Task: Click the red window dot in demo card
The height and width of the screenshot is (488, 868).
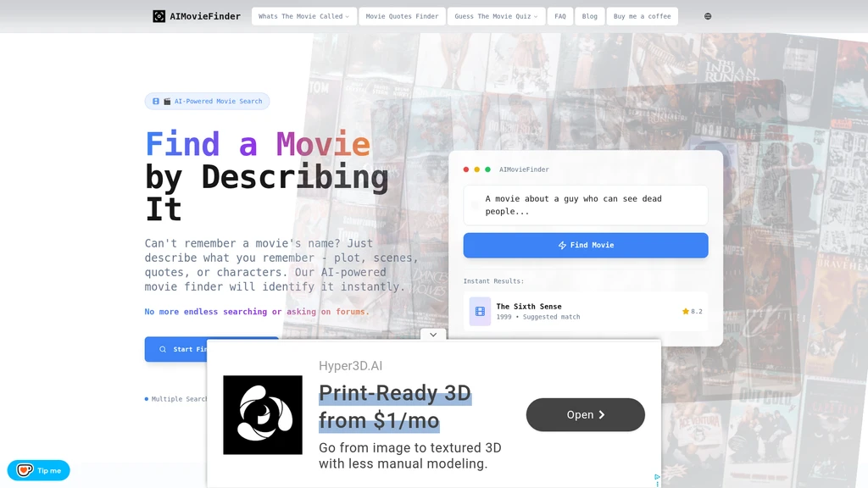Action: coord(466,169)
